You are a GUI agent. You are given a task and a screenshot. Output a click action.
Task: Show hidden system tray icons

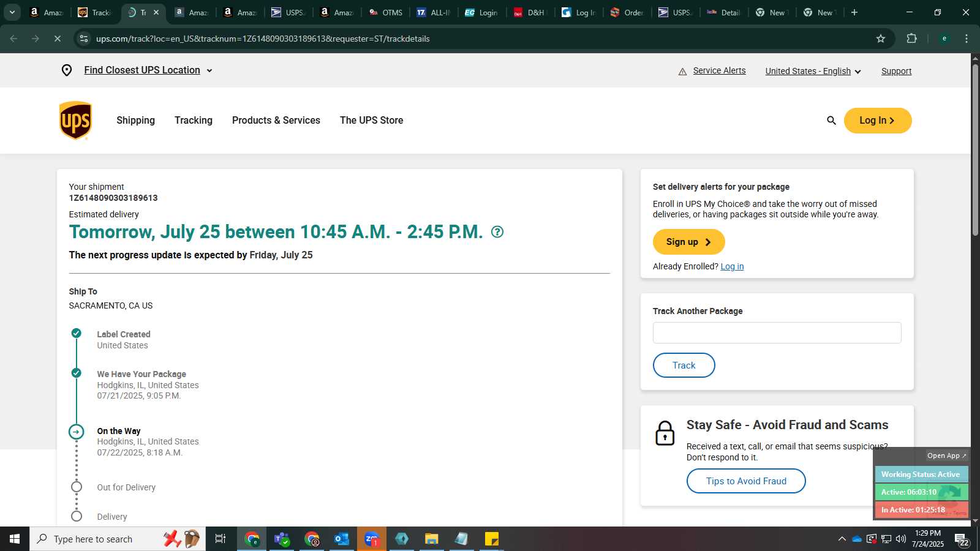[842, 539]
